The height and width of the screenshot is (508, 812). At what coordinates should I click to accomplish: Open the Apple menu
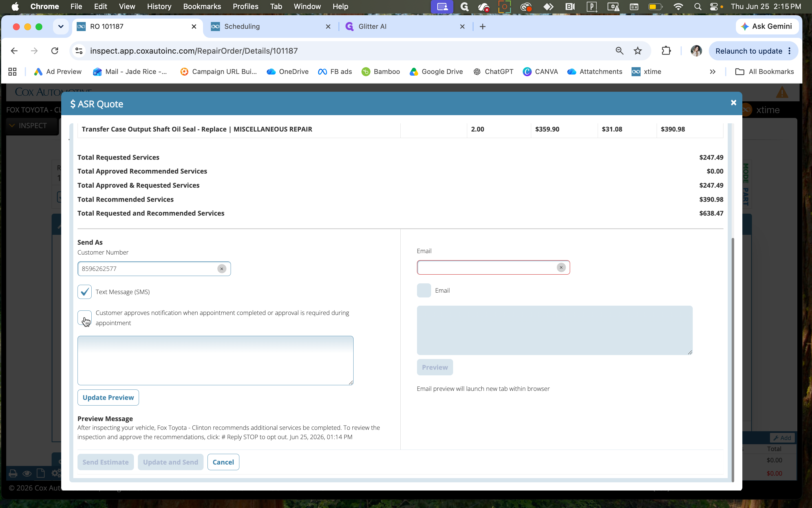(15, 6)
